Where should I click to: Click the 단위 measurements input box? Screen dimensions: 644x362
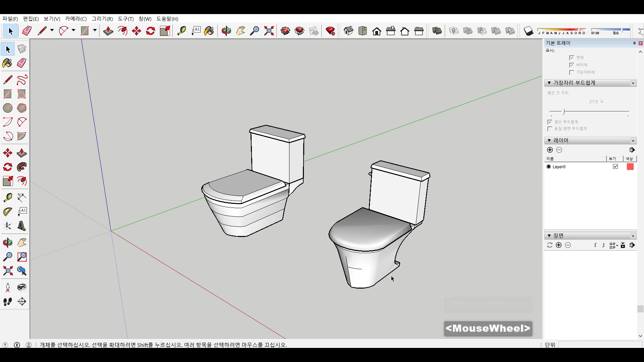[x=600, y=345]
